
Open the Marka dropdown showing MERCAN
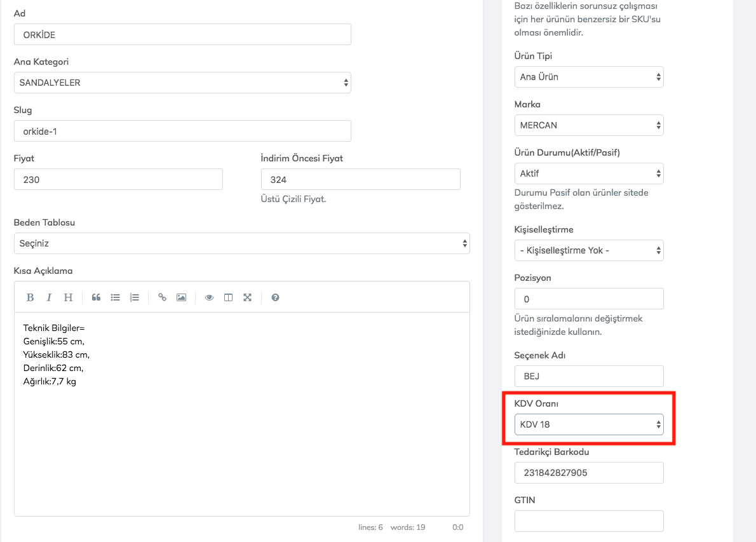click(588, 125)
